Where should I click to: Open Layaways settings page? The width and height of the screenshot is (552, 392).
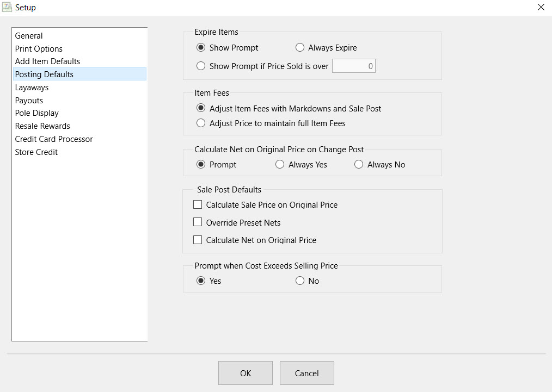pos(32,88)
